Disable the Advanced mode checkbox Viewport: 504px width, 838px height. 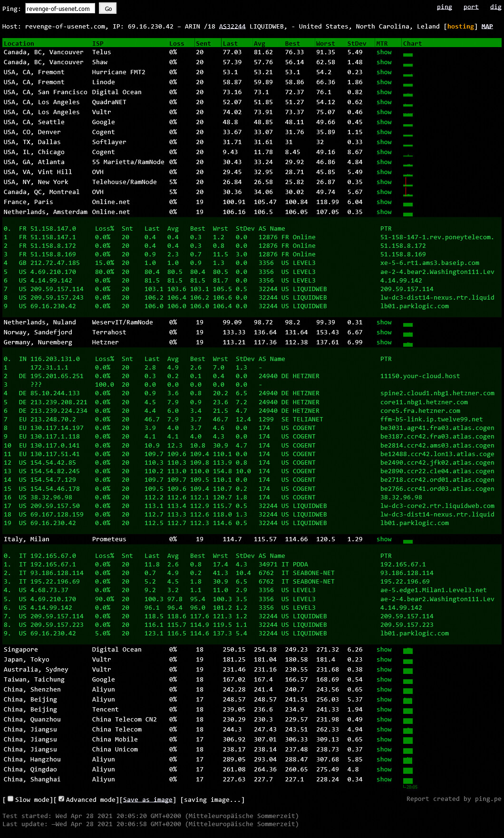click(61, 799)
